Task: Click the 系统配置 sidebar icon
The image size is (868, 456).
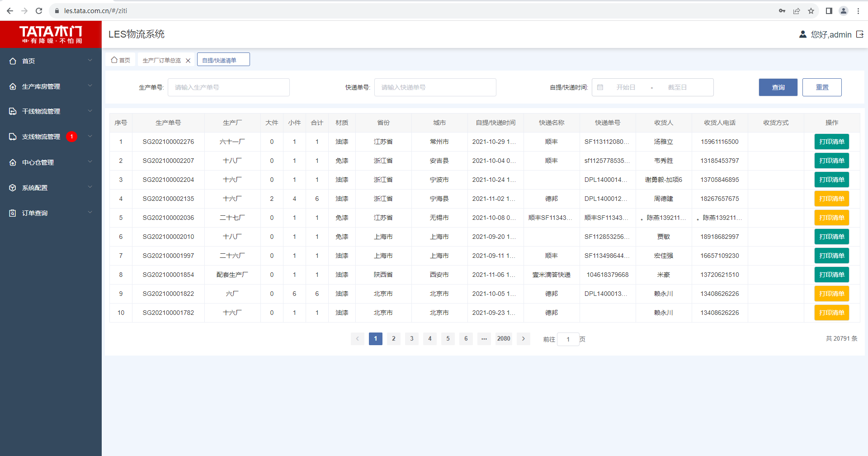Action: [13, 187]
